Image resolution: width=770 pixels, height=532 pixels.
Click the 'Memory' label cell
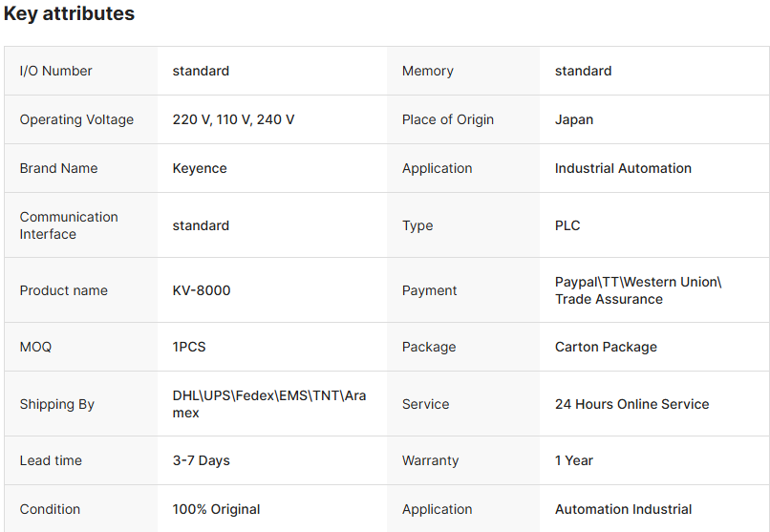428,71
